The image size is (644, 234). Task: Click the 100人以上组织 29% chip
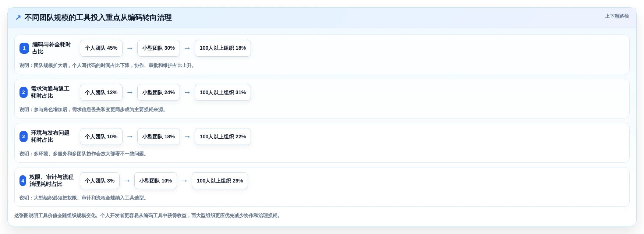[x=220, y=181]
